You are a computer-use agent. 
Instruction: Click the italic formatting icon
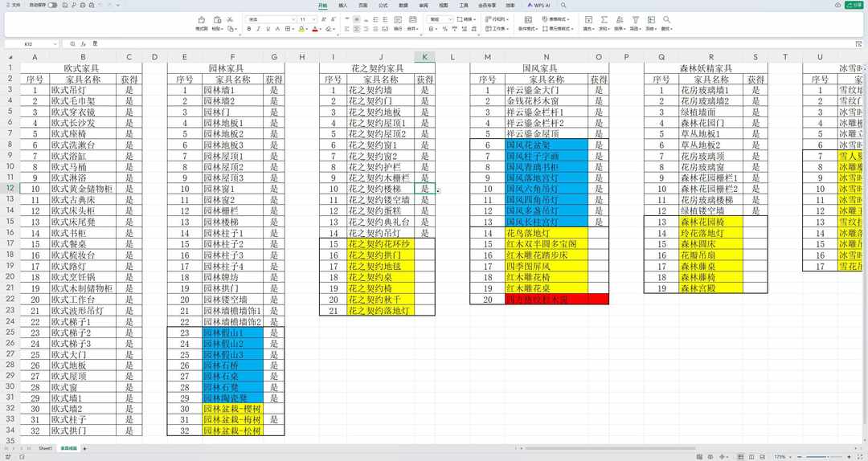pos(259,29)
